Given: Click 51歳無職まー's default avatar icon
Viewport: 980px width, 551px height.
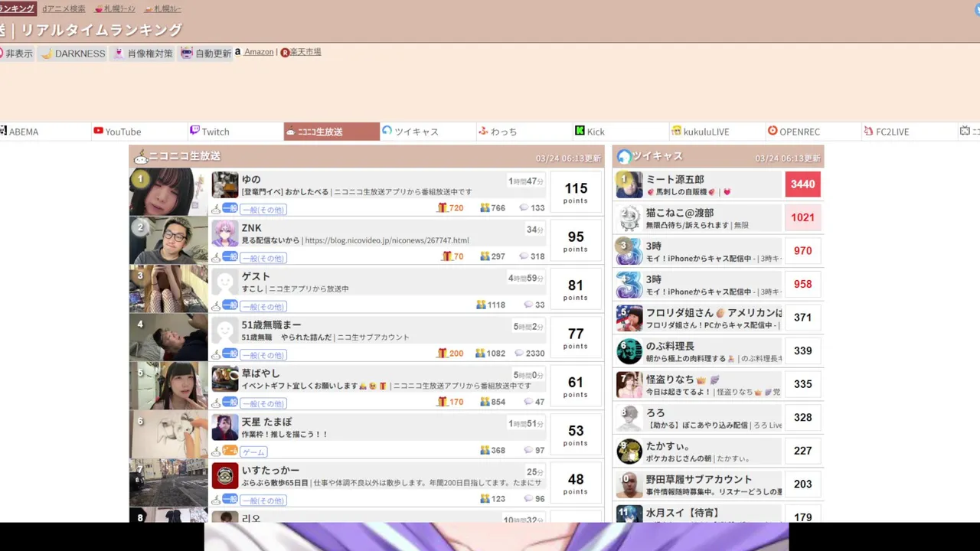Looking at the screenshot, I should click(x=225, y=331).
